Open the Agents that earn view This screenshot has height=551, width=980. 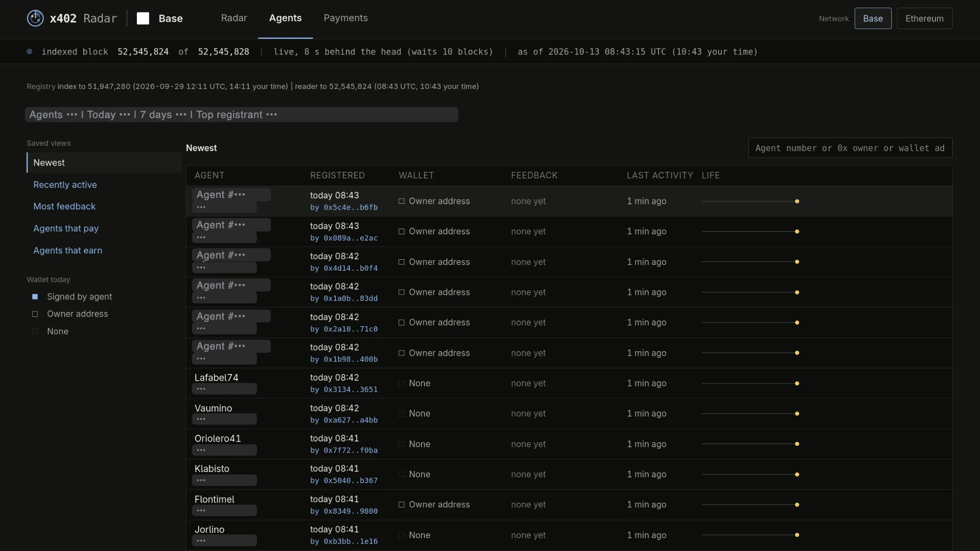point(67,251)
